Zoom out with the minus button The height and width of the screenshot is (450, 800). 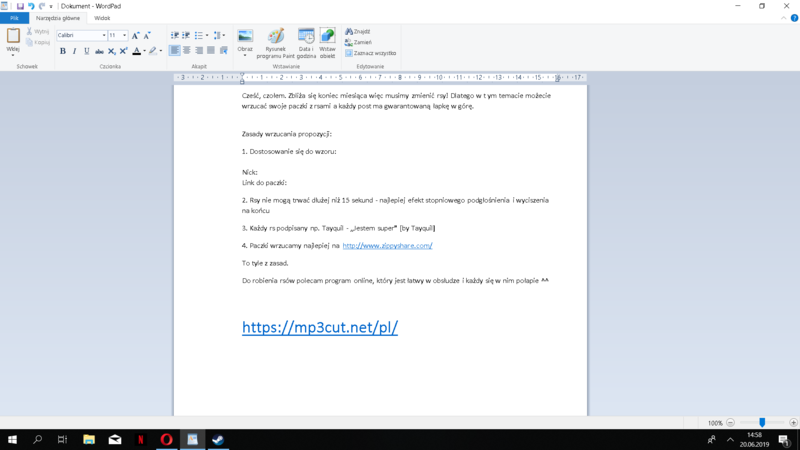[730, 422]
